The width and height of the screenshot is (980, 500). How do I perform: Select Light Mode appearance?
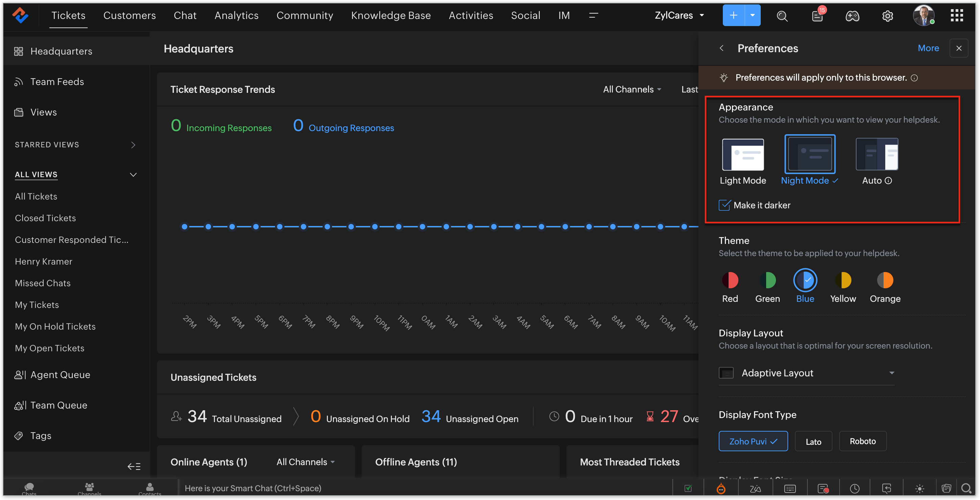click(x=742, y=154)
